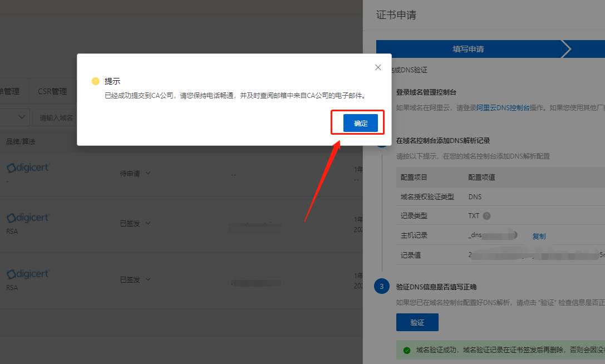Screen dimensions: 605x364
Task: Select the 登录域名管理控制台 heading
Action: (x=426, y=92)
